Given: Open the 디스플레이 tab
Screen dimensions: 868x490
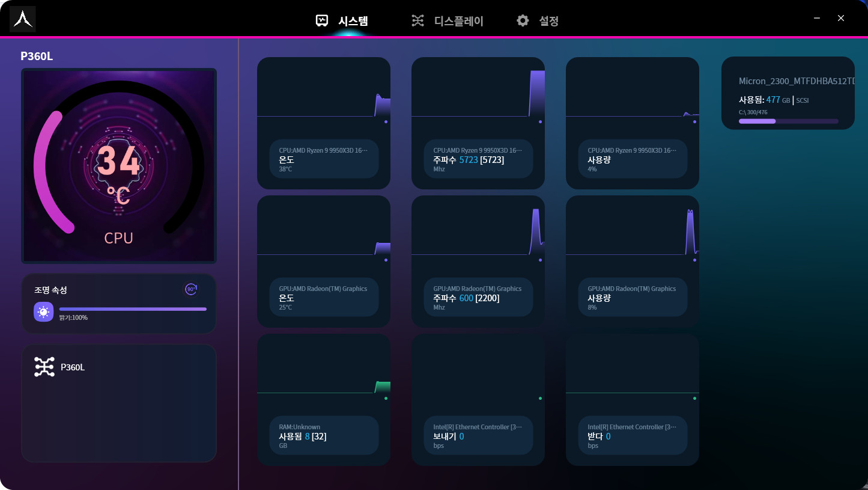Looking at the screenshot, I should (x=458, y=21).
